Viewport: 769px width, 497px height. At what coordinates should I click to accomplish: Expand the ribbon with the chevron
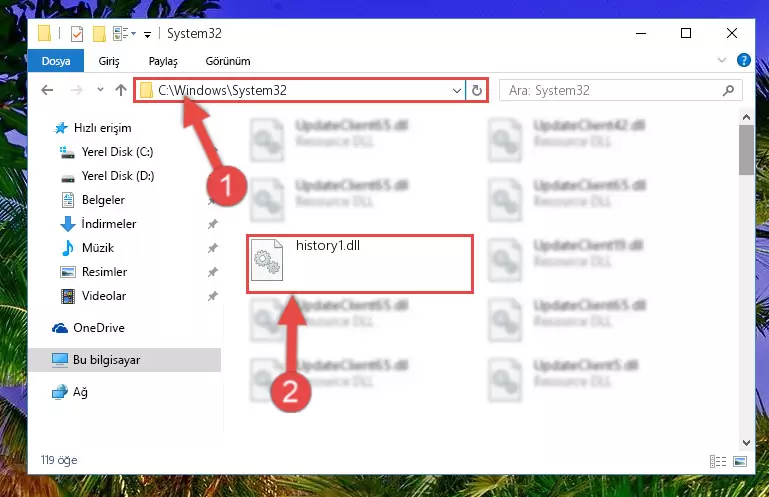coord(722,60)
